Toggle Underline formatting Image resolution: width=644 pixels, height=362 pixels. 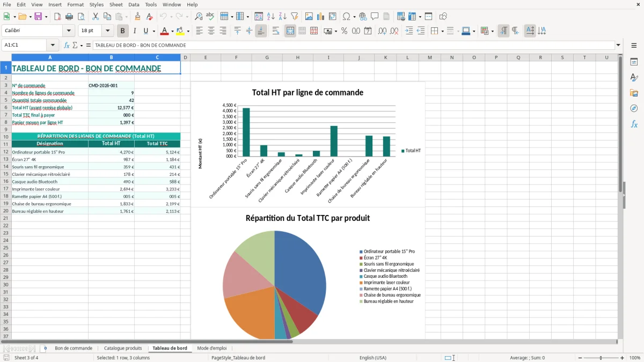(x=145, y=31)
